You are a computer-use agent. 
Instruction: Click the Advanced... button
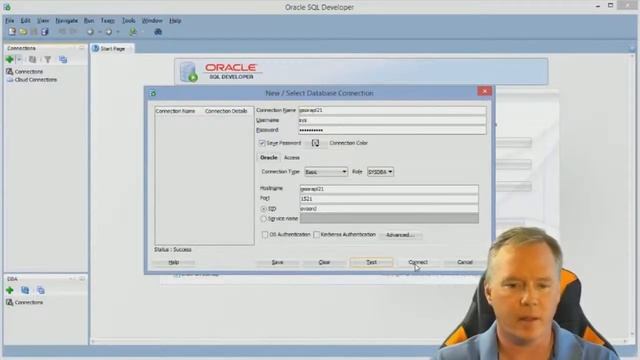pos(400,235)
